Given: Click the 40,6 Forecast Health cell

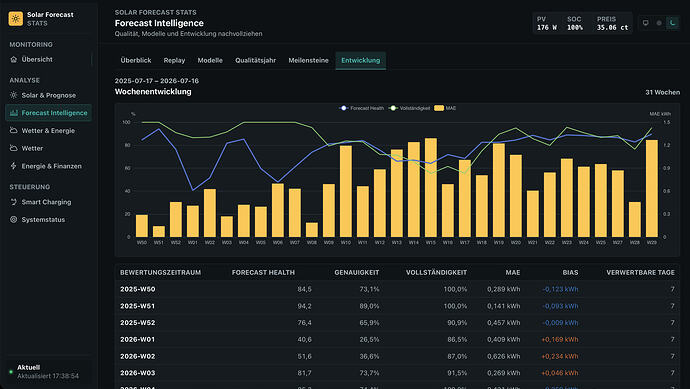Looking at the screenshot, I should click(x=305, y=339).
